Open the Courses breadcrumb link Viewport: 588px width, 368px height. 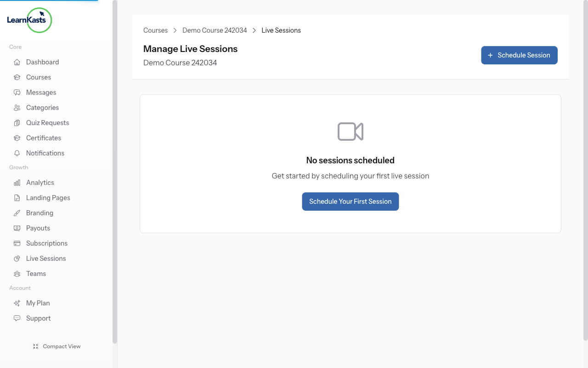point(155,30)
